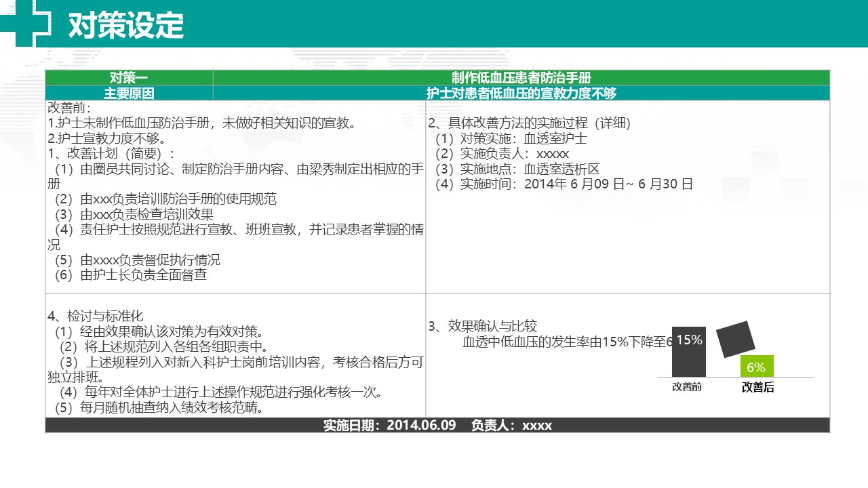Click the green 6% chart bar
The image size is (868, 488).
[x=756, y=367]
